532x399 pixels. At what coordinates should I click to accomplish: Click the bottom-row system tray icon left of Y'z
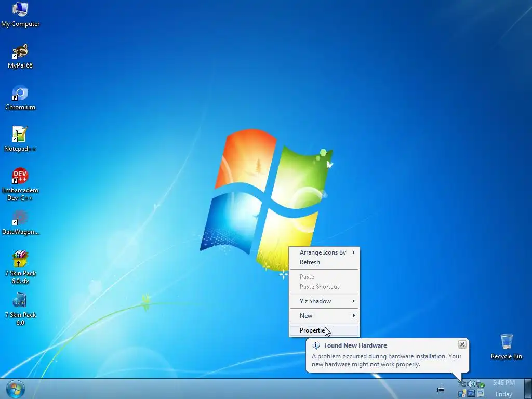pyautogui.click(x=461, y=393)
